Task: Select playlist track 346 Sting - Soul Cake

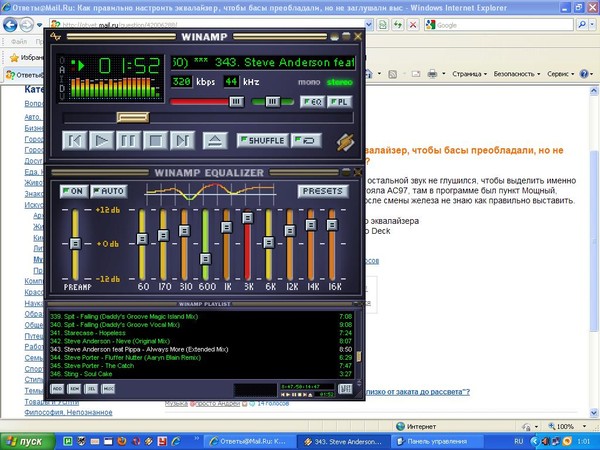Action: tap(201, 374)
